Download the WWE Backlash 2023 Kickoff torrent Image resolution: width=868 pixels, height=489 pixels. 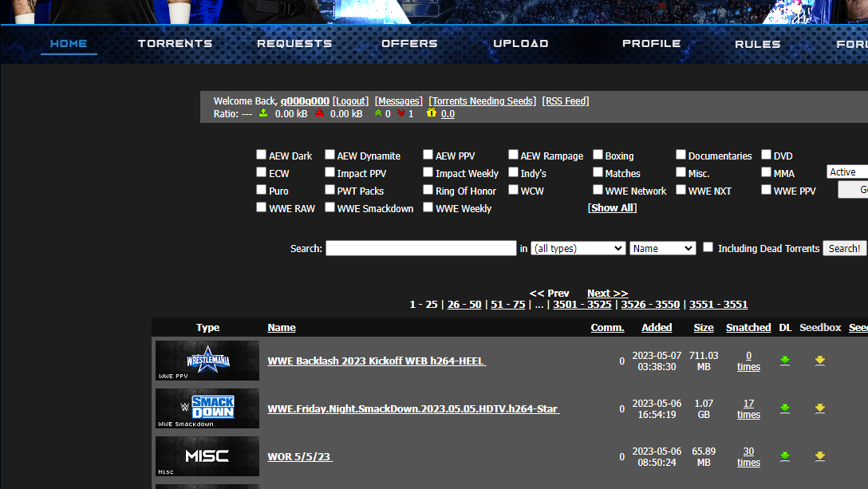(784, 361)
